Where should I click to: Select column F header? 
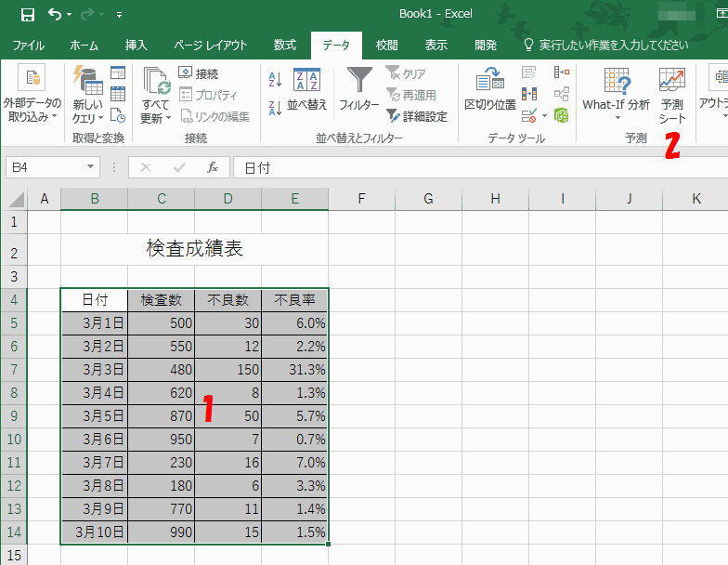point(362,199)
